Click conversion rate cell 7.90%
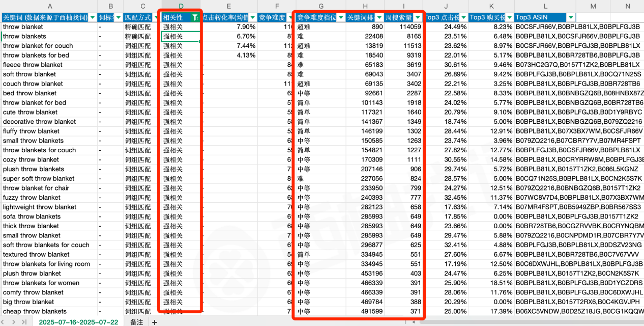The width and height of the screenshot is (644, 326). [x=229, y=26]
